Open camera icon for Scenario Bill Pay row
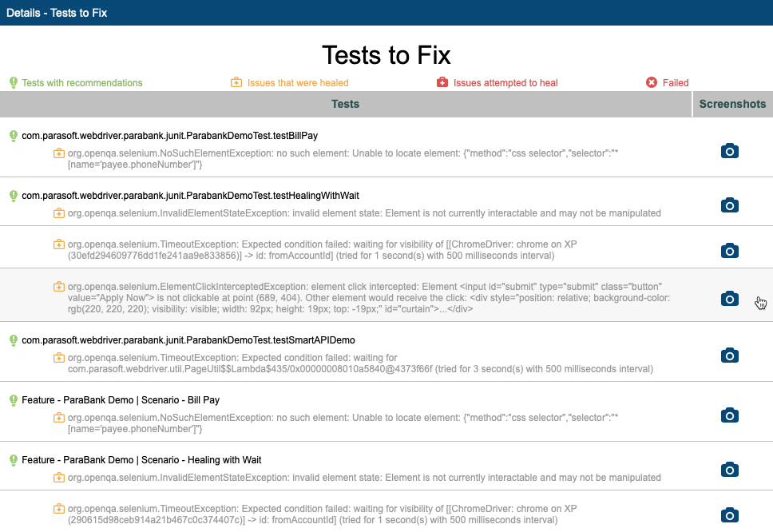 (x=730, y=415)
